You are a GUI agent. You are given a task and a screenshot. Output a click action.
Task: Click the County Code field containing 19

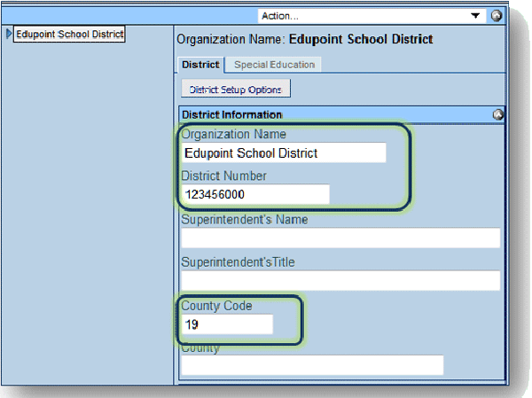pyautogui.click(x=227, y=324)
